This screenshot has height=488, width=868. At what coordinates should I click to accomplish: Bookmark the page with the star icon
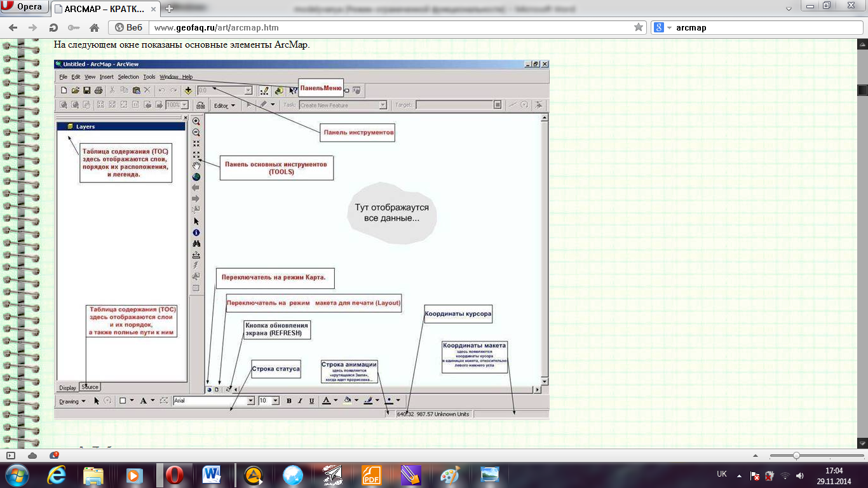click(639, 27)
